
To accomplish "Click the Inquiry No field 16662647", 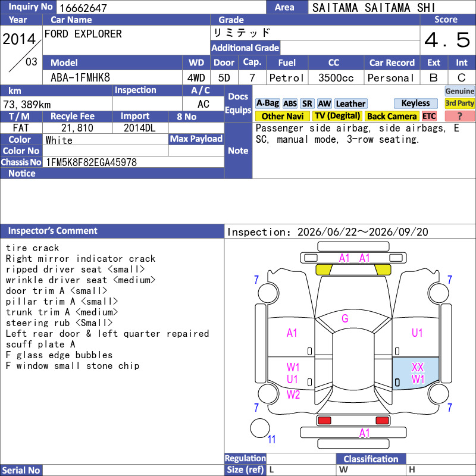I will (161, 8).
